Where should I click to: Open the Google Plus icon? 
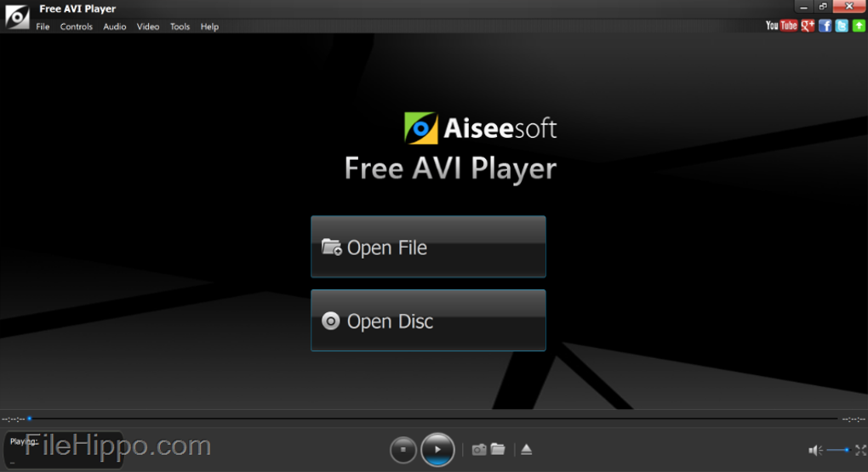coord(808,26)
